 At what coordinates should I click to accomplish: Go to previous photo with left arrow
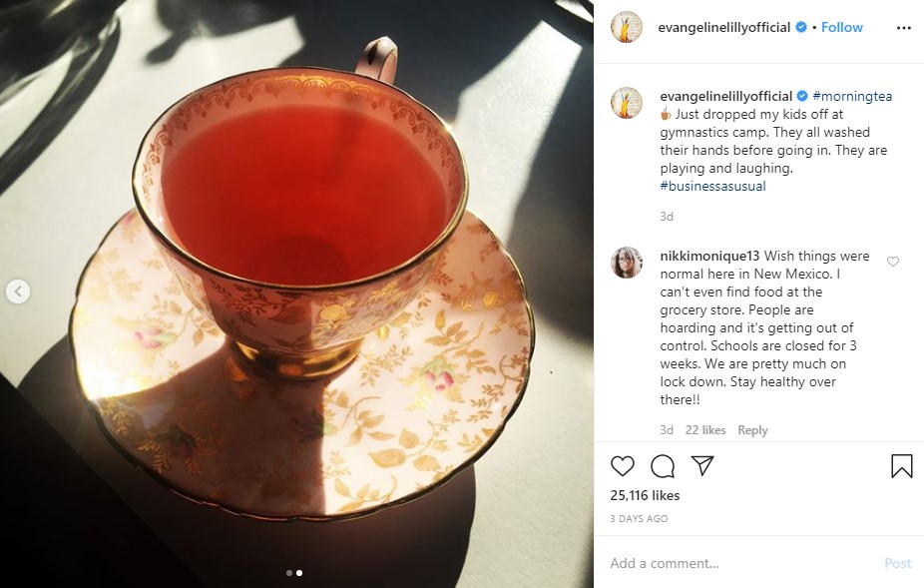(18, 292)
